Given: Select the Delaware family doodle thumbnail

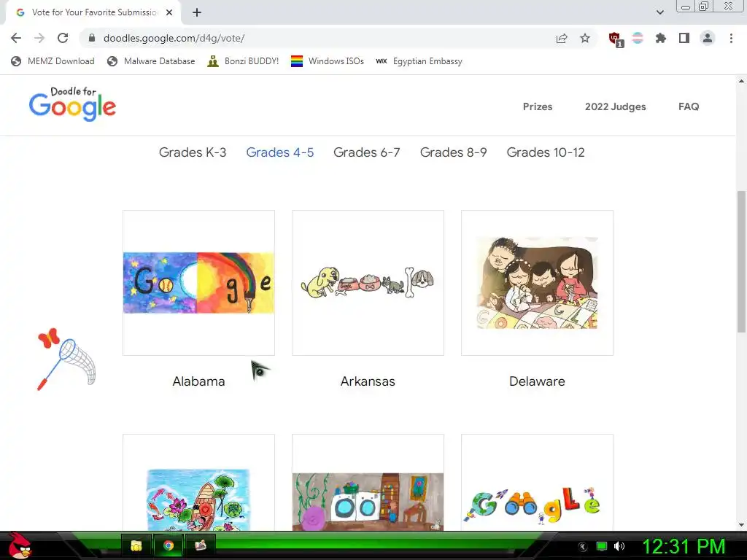Looking at the screenshot, I should pos(537,283).
